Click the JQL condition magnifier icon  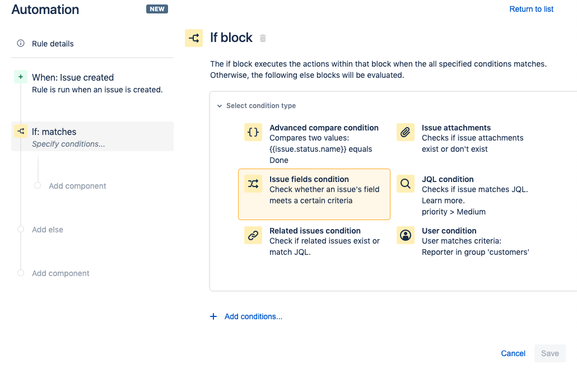(405, 183)
